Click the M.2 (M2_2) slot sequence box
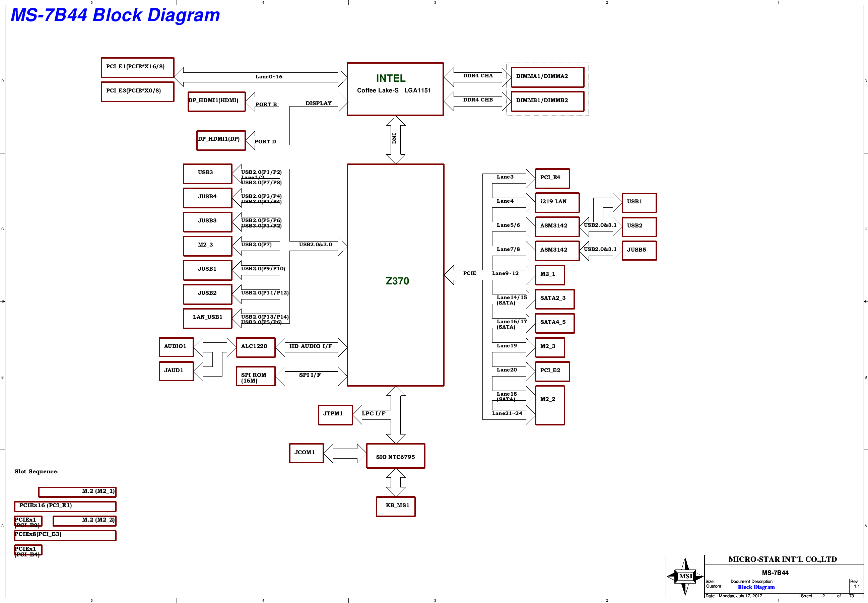This screenshot has height=603, width=868. click(85, 521)
